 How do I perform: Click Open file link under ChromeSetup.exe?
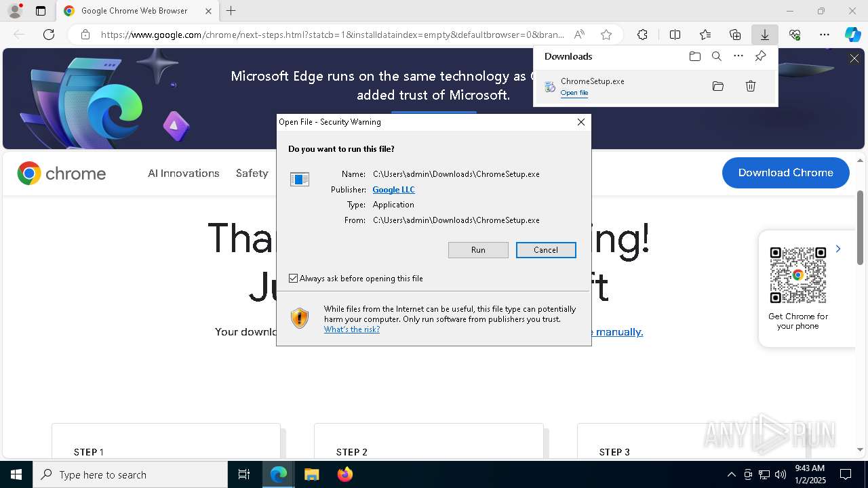tap(574, 93)
